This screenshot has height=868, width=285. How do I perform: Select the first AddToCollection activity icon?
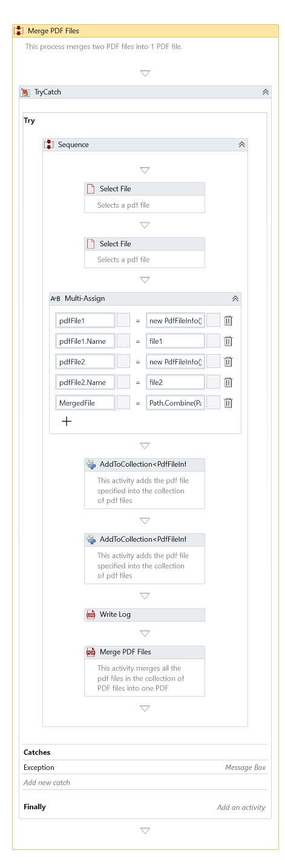pos(91,464)
